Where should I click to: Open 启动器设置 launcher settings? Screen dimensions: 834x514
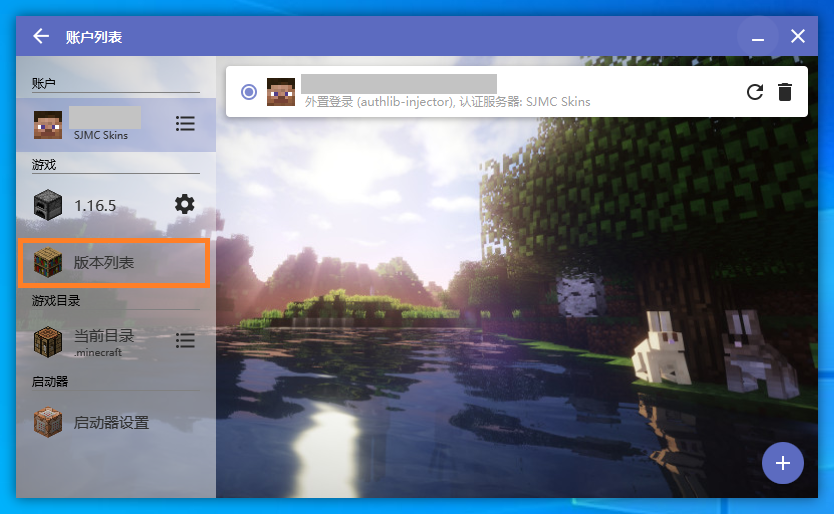point(115,422)
